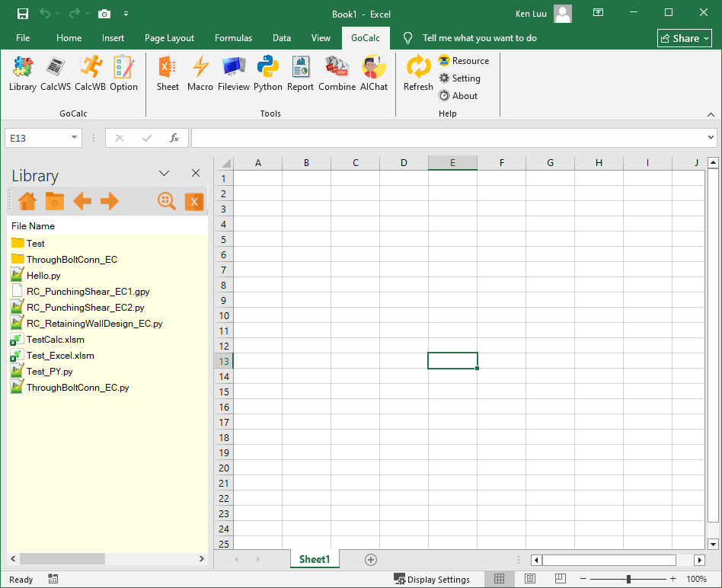
Task: Launch the Macro lightning tool
Action: click(x=200, y=74)
